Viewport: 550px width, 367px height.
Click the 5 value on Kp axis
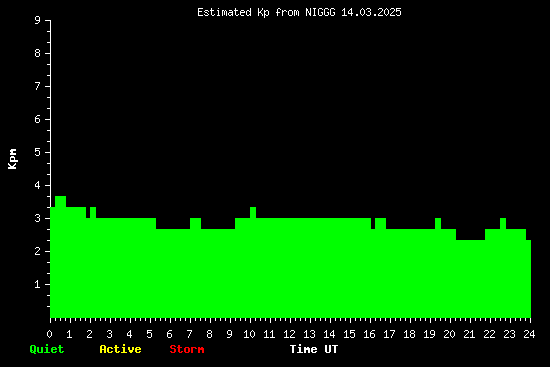click(38, 152)
